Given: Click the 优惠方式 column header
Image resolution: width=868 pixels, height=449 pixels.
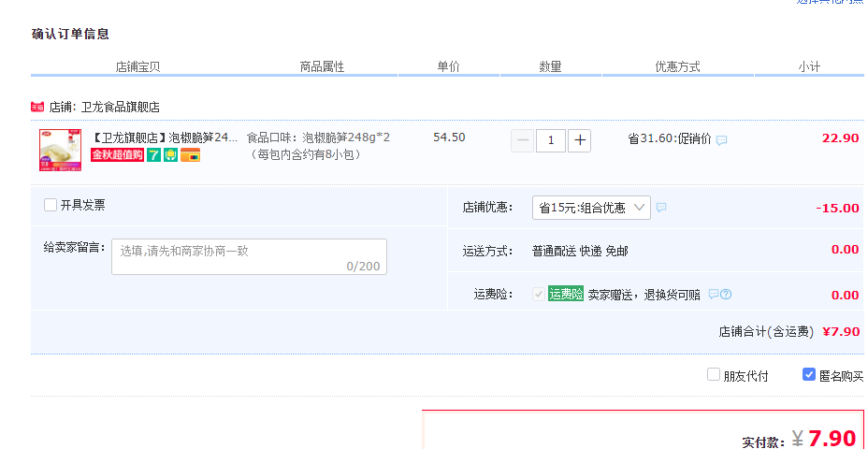Looking at the screenshot, I should 677,67.
